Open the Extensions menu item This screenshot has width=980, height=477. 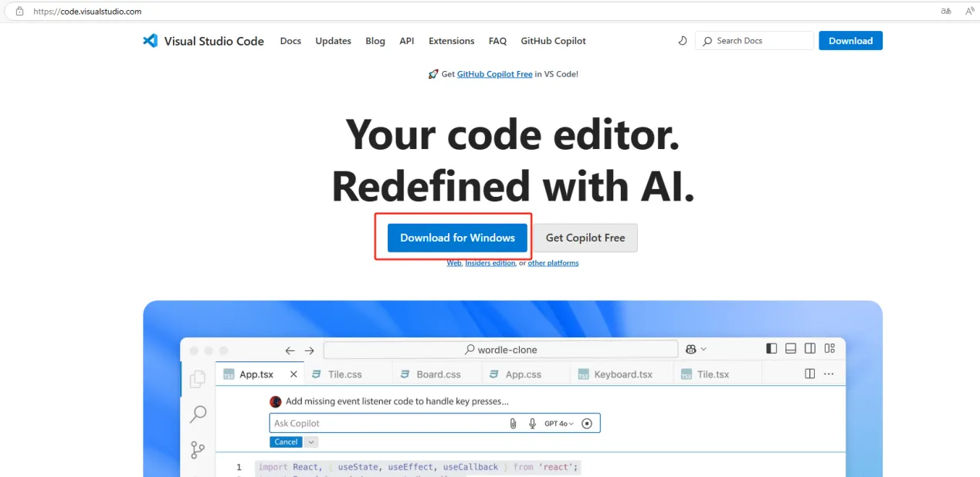pyautogui.click(x=451, y=41)
